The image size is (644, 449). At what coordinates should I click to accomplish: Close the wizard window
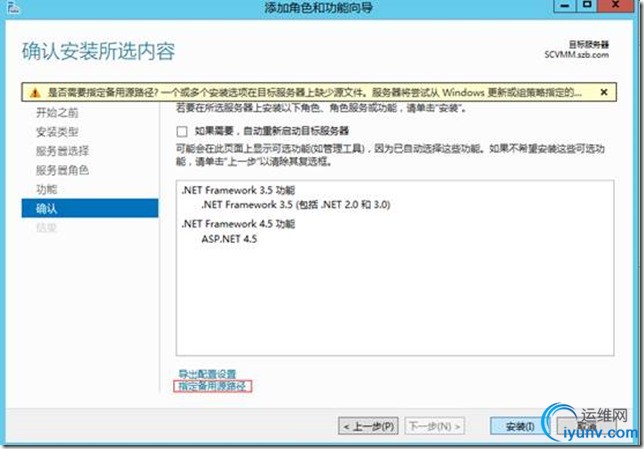pos(615,6)
